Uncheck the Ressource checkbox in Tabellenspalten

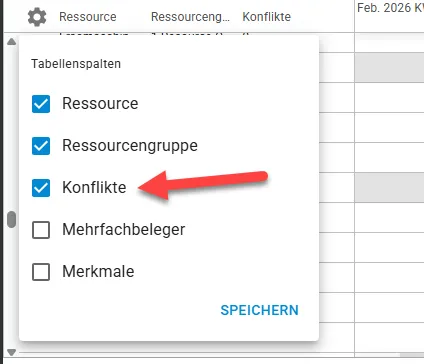41,104
